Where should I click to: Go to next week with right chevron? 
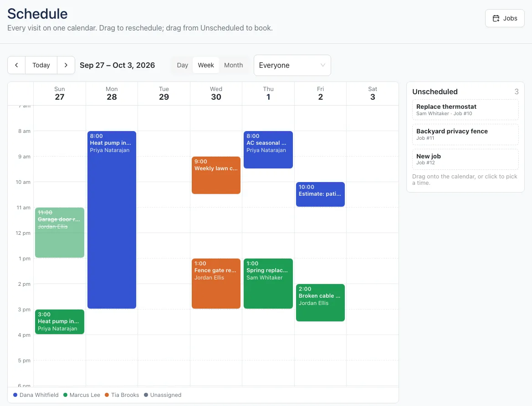66,65
